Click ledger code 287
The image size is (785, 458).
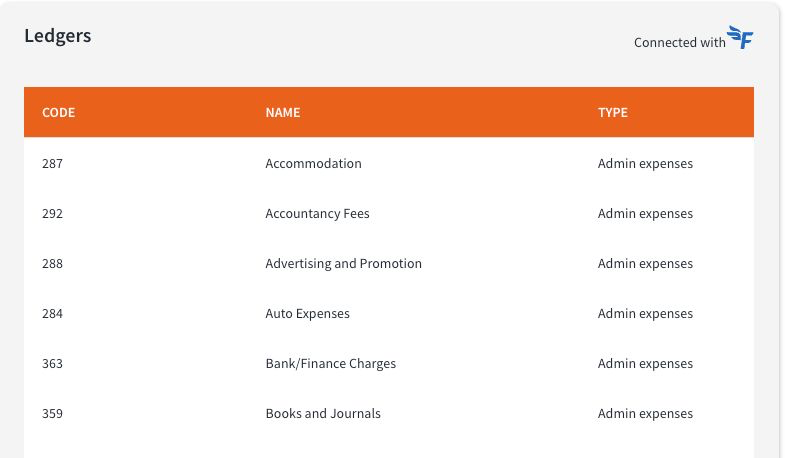53,163
